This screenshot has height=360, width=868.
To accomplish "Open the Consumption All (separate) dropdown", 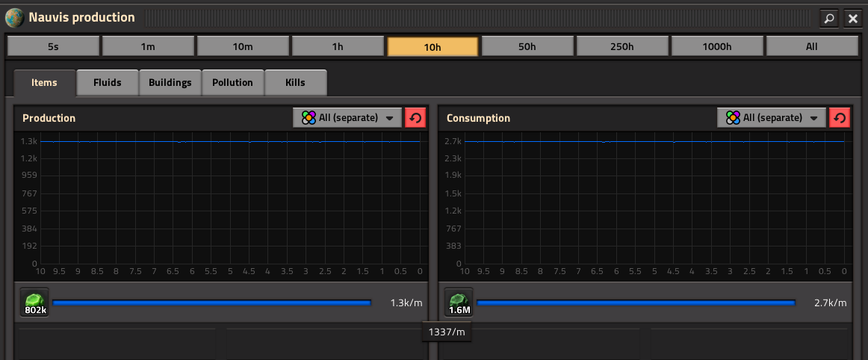I will [x=771, y=118].
